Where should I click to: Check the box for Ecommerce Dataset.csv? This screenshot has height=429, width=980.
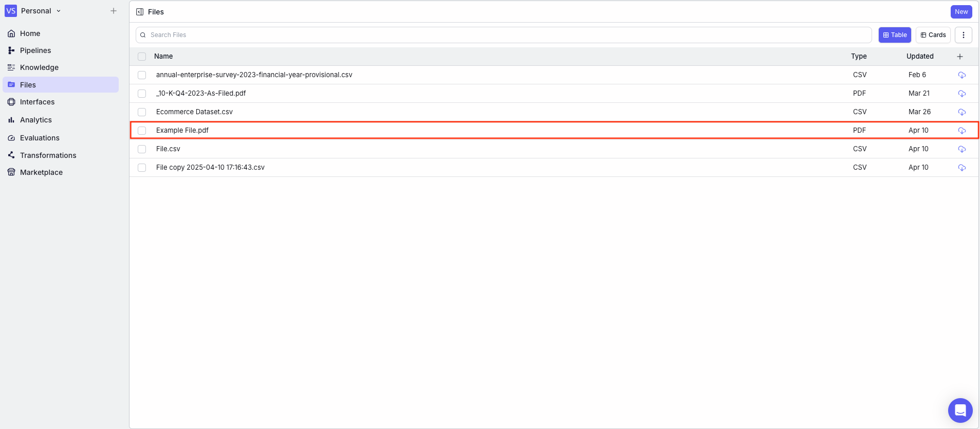(x=142, y=112)
